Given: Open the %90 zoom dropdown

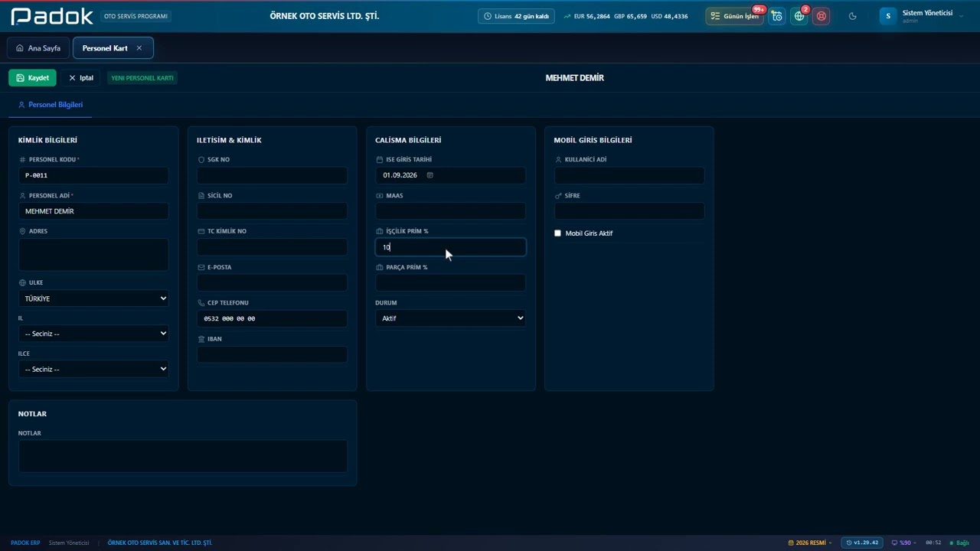Looking at the screenshot, I should 904,543.
